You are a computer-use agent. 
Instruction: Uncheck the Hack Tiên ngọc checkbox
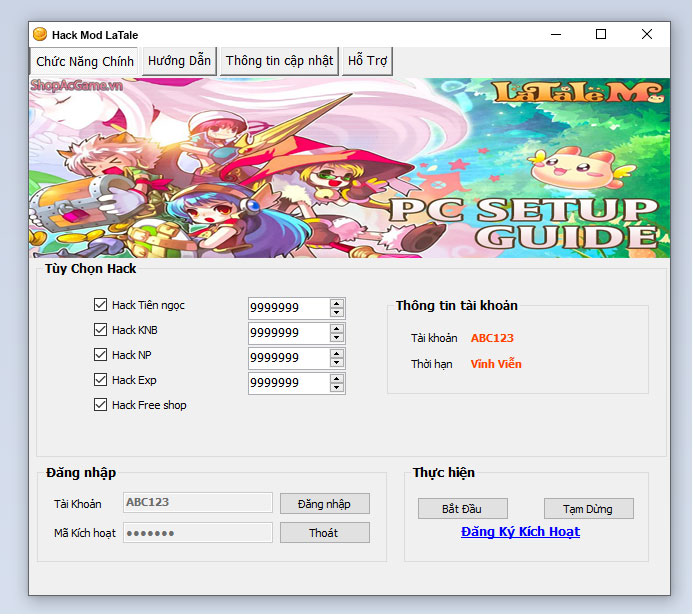[x=100, y=304]
